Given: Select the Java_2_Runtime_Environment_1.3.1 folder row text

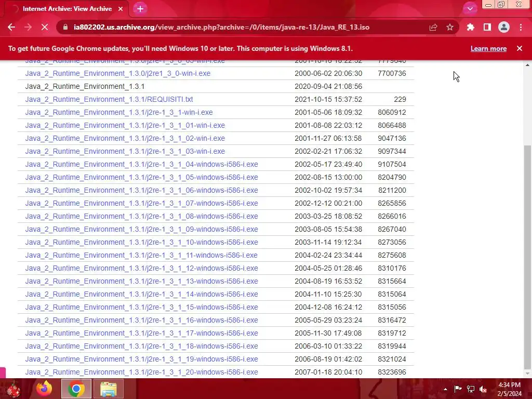Looking at the screenshot, I should click(85, 86).
